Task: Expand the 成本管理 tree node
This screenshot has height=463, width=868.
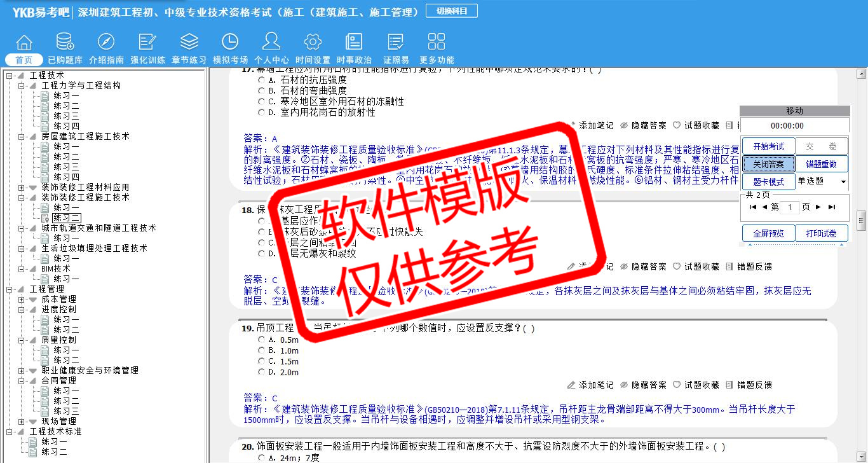Action: (x=22, y=299)
